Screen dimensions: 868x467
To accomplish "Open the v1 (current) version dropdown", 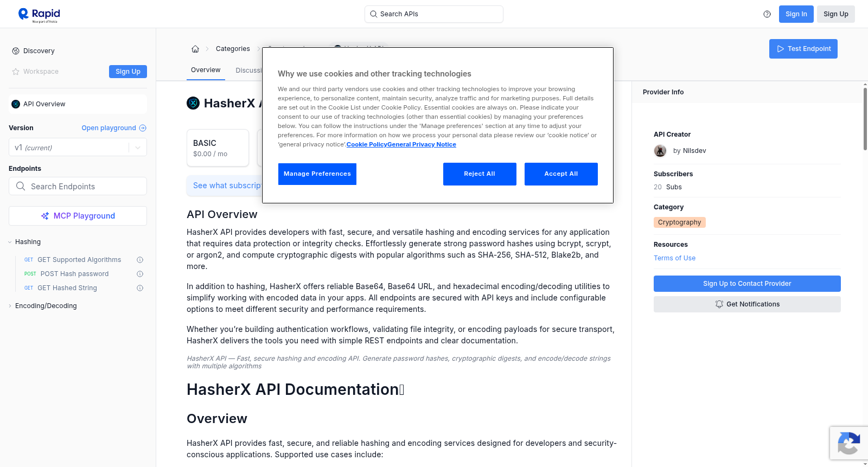I will [x=78, y=148].
